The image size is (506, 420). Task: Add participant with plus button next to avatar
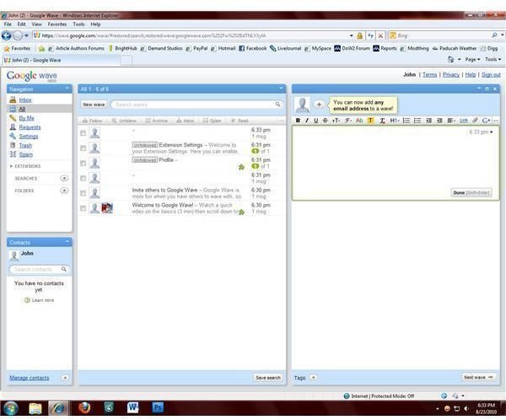point(319,105)
